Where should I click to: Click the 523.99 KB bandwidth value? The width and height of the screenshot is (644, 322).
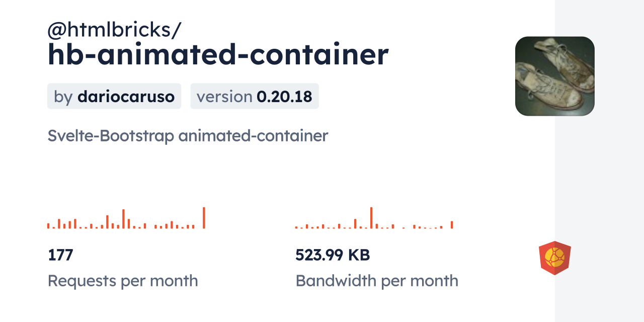pos(333,255)
